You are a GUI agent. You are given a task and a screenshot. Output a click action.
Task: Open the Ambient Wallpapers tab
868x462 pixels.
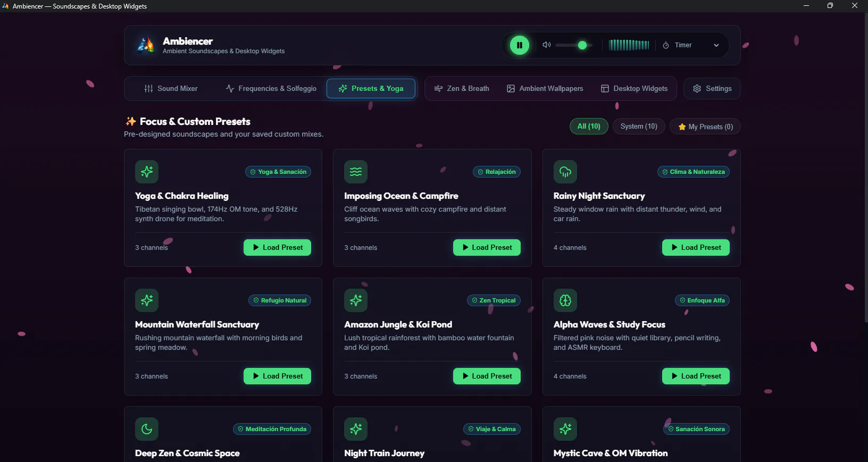(545, 89)
